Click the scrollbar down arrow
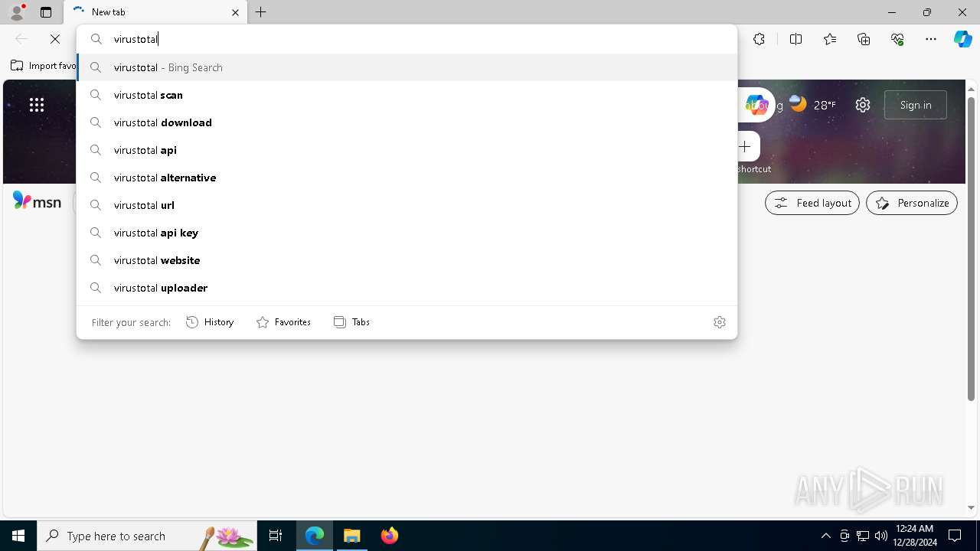Screen dimensions: 980x551 972,507
